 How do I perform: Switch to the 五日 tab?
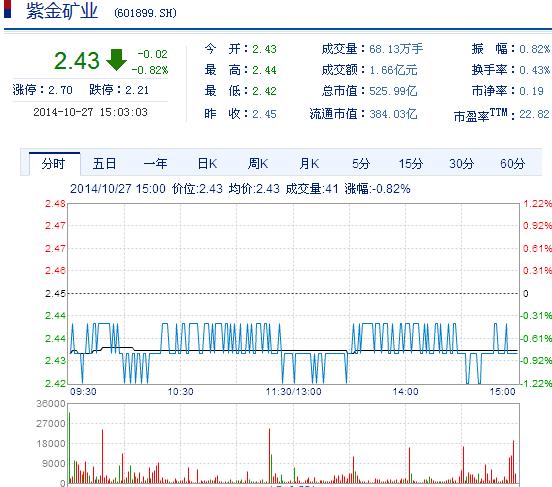click(x=105, y=164)
